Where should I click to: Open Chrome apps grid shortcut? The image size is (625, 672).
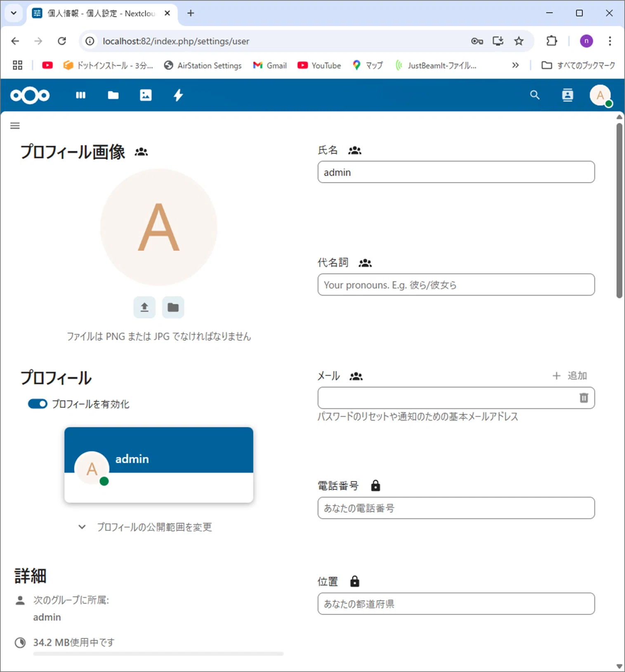[x=17, y=65]
